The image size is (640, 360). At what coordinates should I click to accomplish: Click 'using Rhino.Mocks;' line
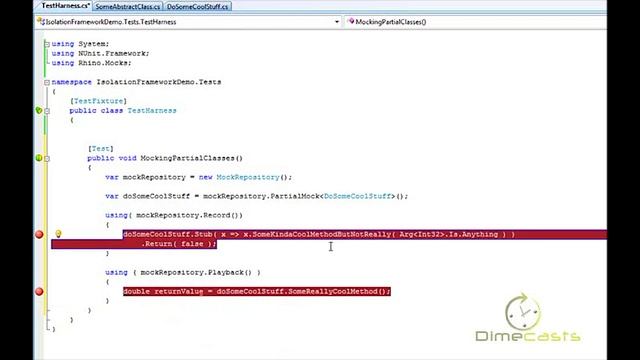click(91, 63)
